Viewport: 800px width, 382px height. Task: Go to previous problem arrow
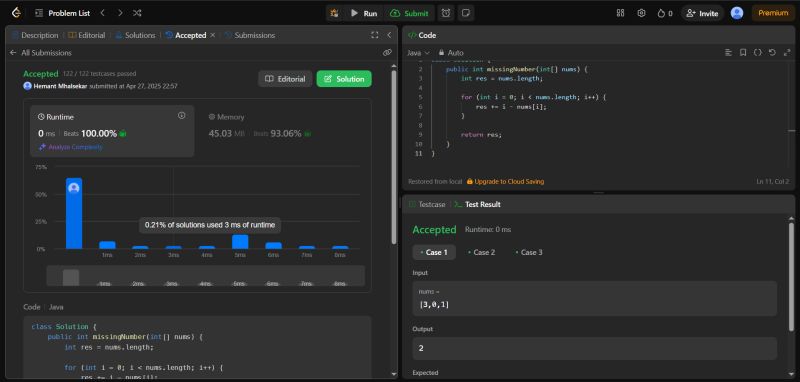coord(103,13)
